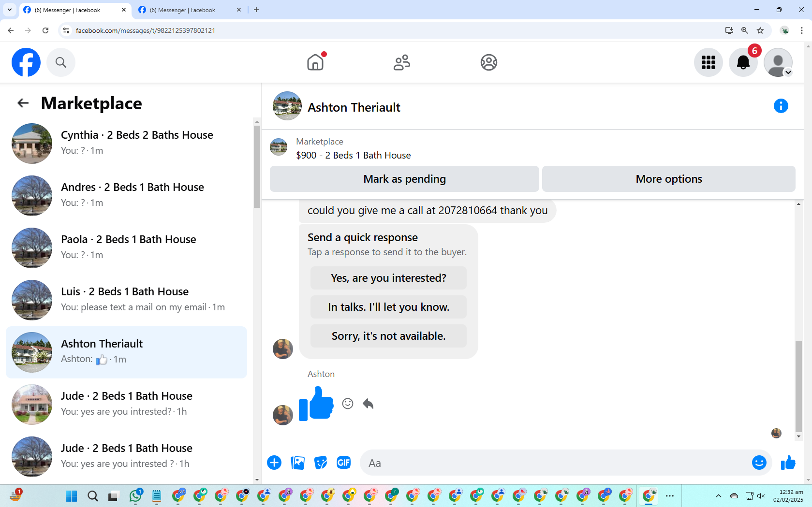
Task: Click the Aa message input field
Action: coord(556,463)
